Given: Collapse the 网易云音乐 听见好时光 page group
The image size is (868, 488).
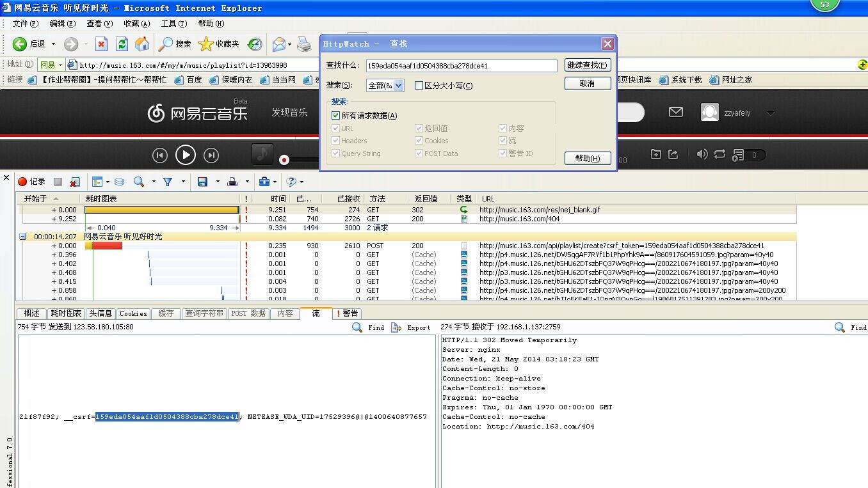Looking at the screenshot, I should (x=23, y=237).
